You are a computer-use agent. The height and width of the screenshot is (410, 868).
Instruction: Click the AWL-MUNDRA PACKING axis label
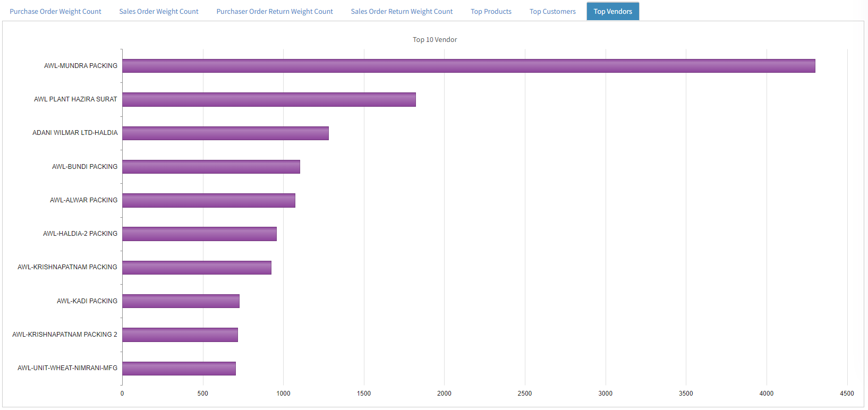tap(81, 66)
